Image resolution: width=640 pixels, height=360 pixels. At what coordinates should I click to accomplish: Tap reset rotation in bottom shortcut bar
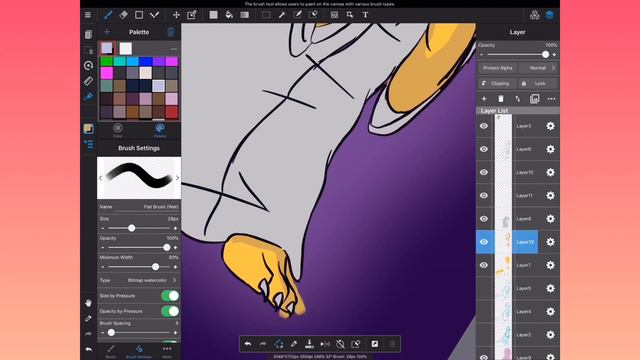pos(340,344)
